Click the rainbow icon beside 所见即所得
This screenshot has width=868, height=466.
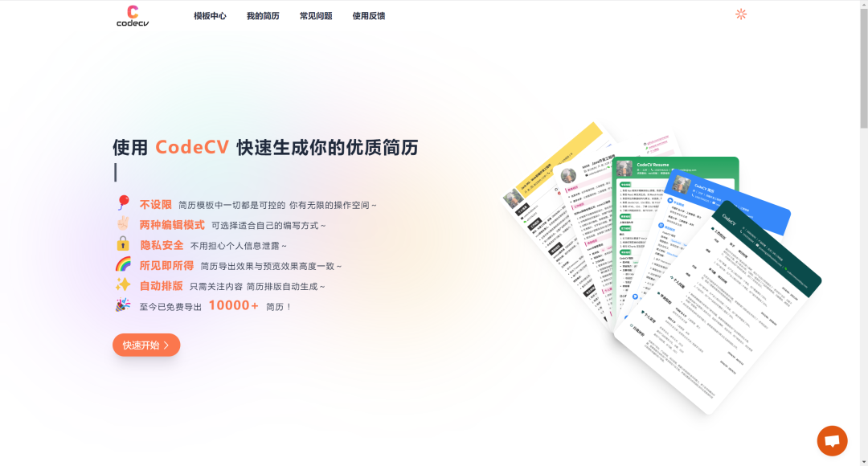pyautogui.click(x=123, y=264)
